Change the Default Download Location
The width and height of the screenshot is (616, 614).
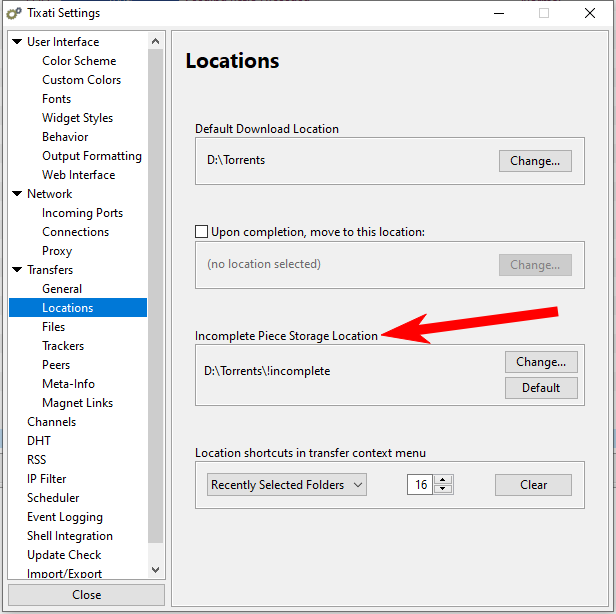pos(535,161)
